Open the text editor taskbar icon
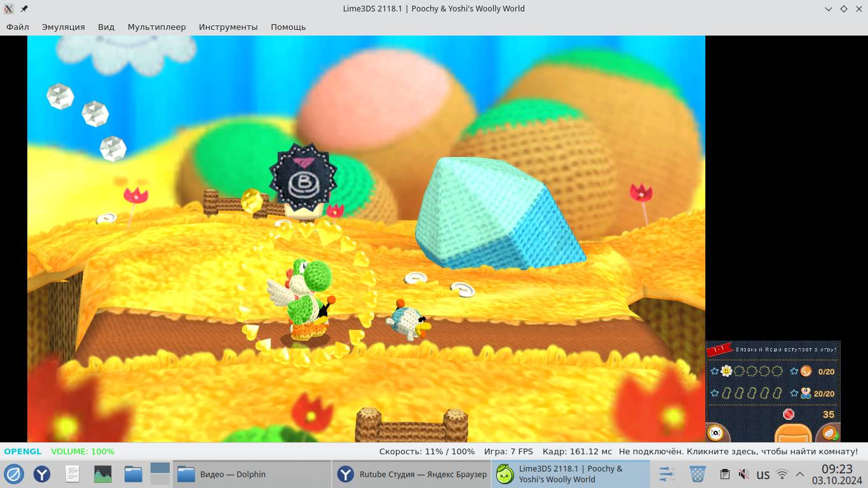 pos(72,474)
